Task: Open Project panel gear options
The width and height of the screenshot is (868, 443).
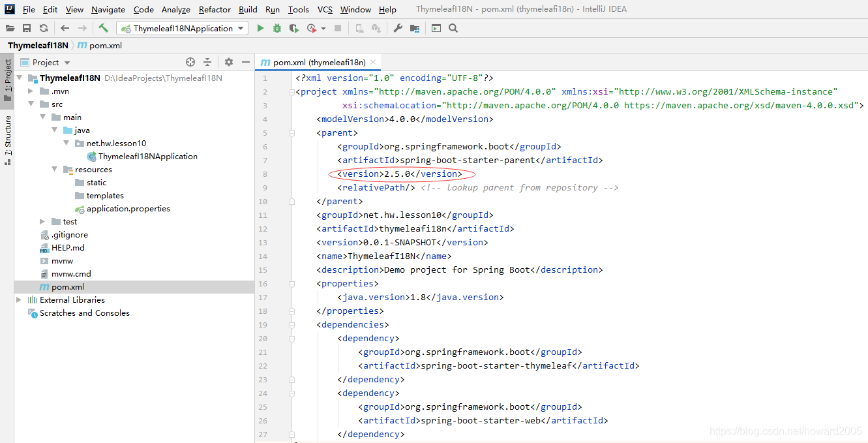Action: [229, 62]
